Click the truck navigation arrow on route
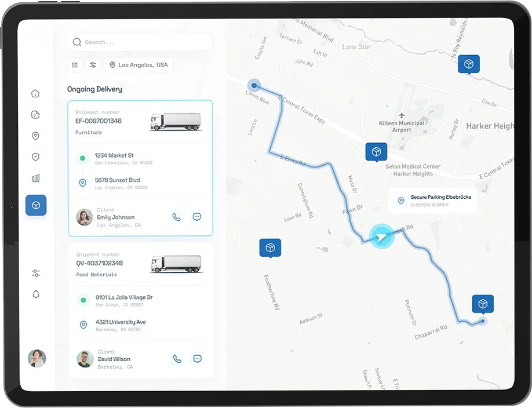Screen dimensions: 532x408 [x=380, y=238]
